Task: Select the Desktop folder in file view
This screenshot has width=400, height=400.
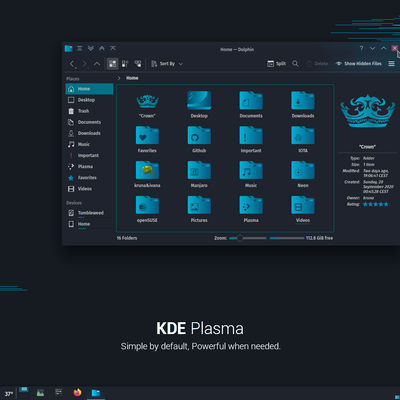Action: (199, 100)
